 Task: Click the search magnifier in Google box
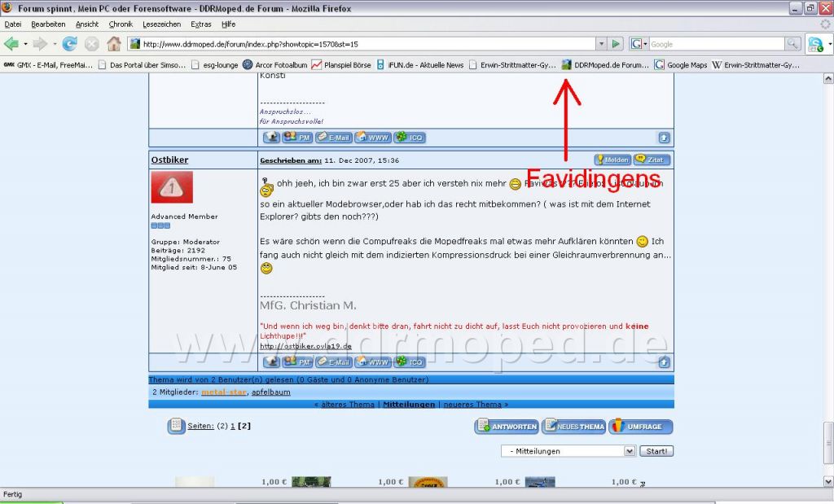click(792, 44)
